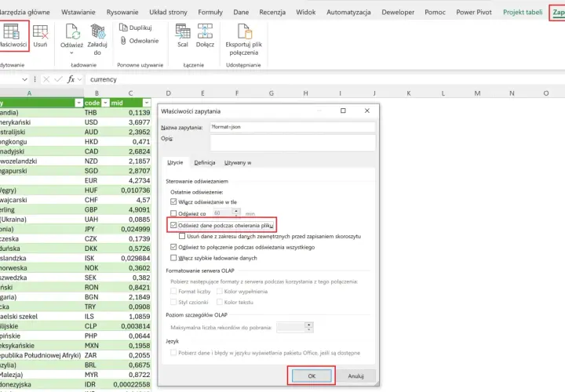Click Anuluj to cancel dialog
The width and height of the screenshot is (565, 392).
[356, 376]
